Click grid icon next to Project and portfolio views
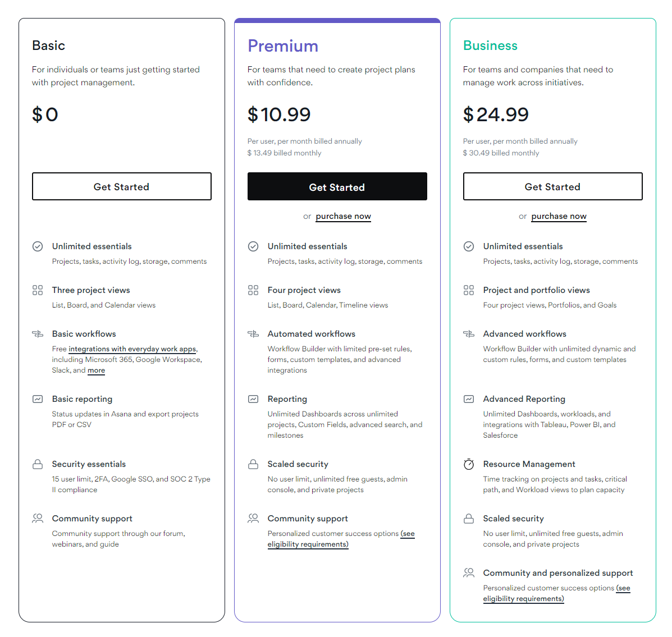This screenshot has width=672, height=637. (x=469, y=290)
